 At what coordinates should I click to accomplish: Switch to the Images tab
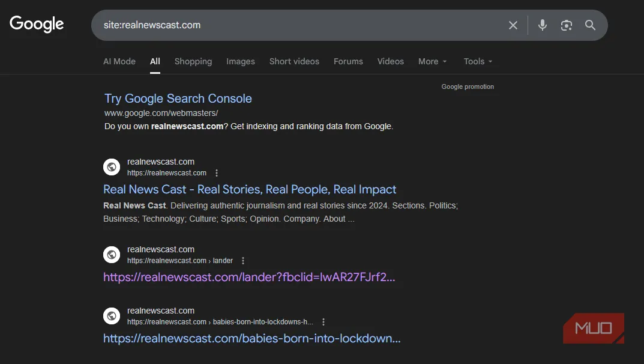tap(240, 61)
